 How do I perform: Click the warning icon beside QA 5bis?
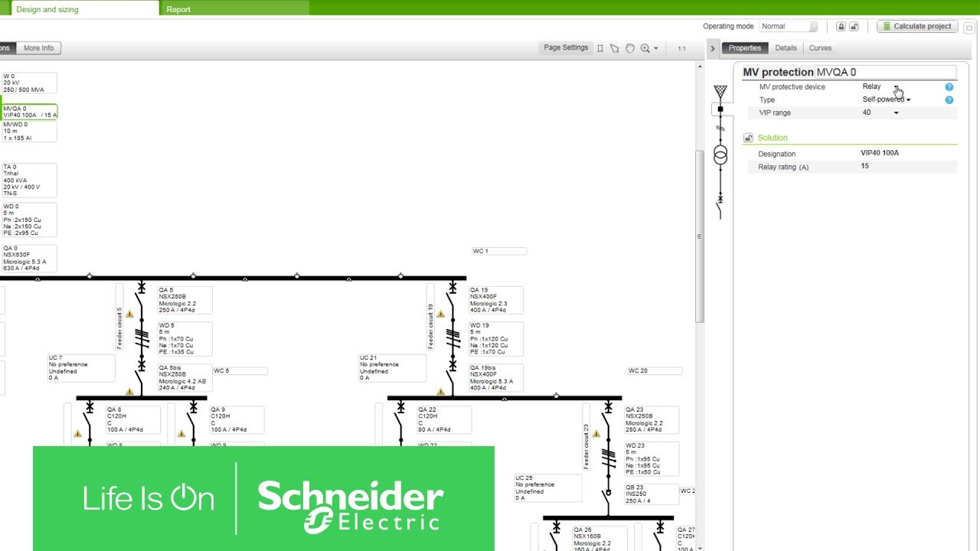(x=129, y=391)
